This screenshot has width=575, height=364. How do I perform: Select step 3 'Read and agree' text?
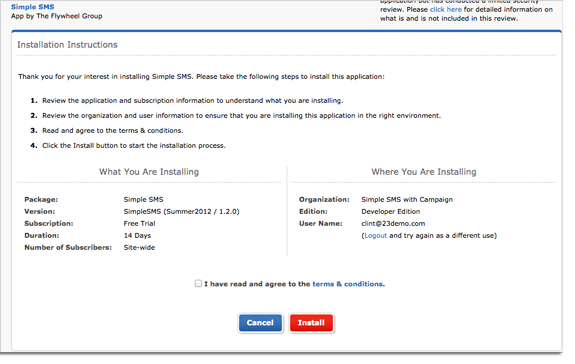point(113,130)
